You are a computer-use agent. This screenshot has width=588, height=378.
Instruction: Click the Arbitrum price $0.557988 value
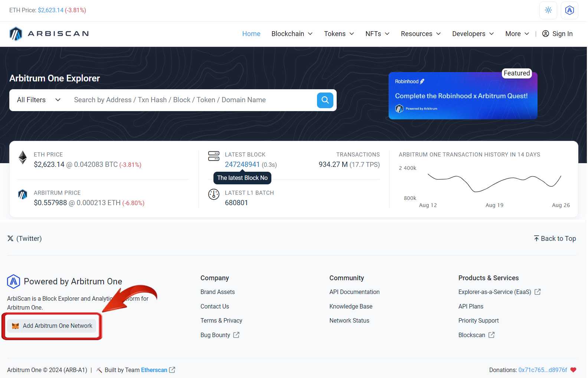[x=50, y=203]
